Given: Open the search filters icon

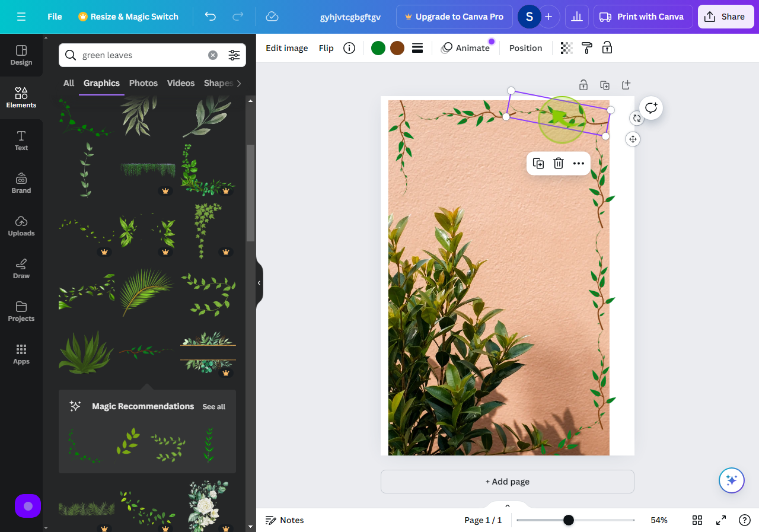Looking at the screenshot, I should [x=234, y=55].
